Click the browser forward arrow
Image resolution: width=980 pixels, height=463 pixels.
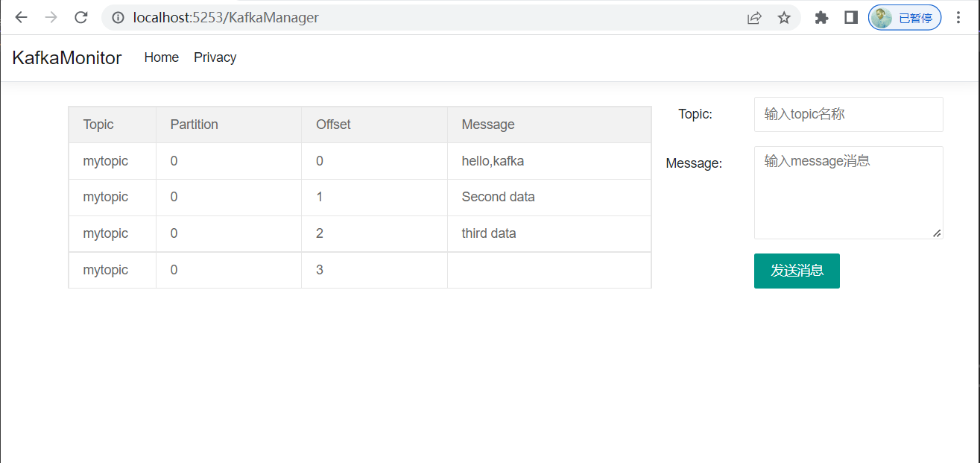coord(51,17)
